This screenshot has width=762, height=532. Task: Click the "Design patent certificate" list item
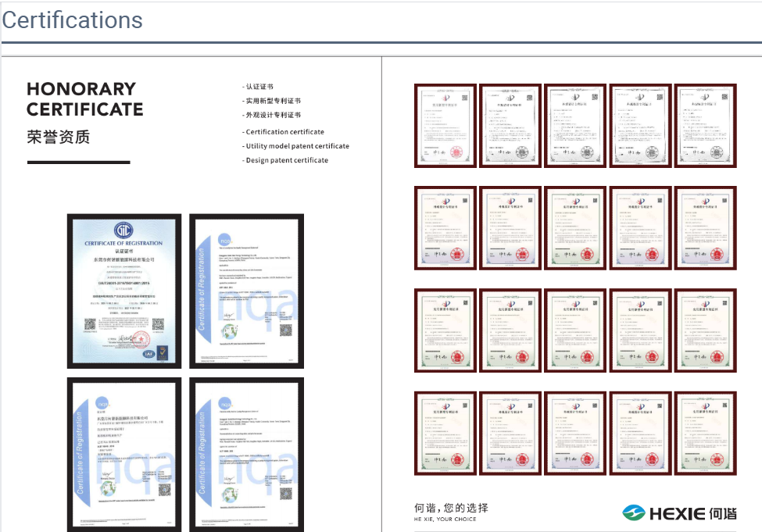[x=286, y=160]
